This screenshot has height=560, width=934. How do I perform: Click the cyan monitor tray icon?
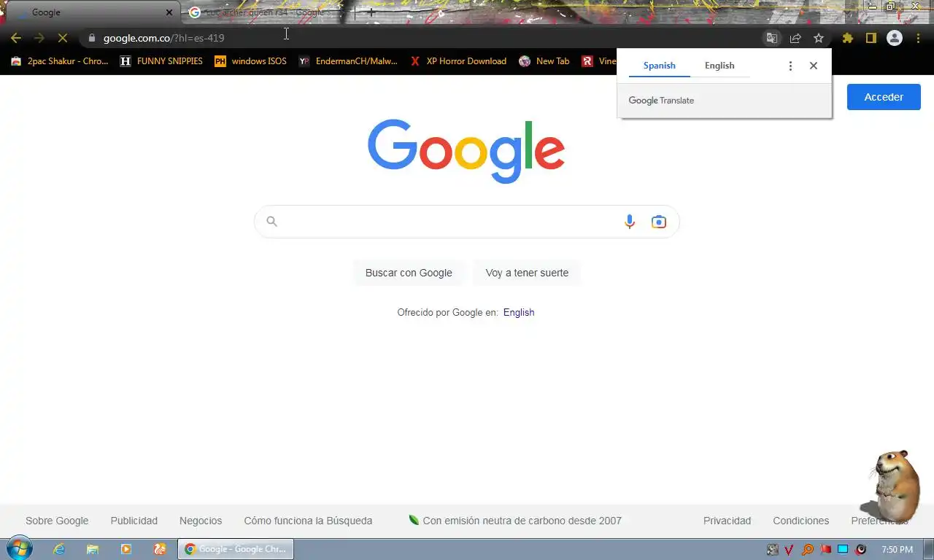(843, 549)
